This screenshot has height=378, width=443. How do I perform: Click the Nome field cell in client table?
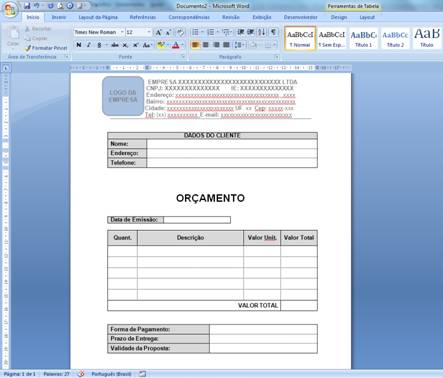tap(232, 144)
